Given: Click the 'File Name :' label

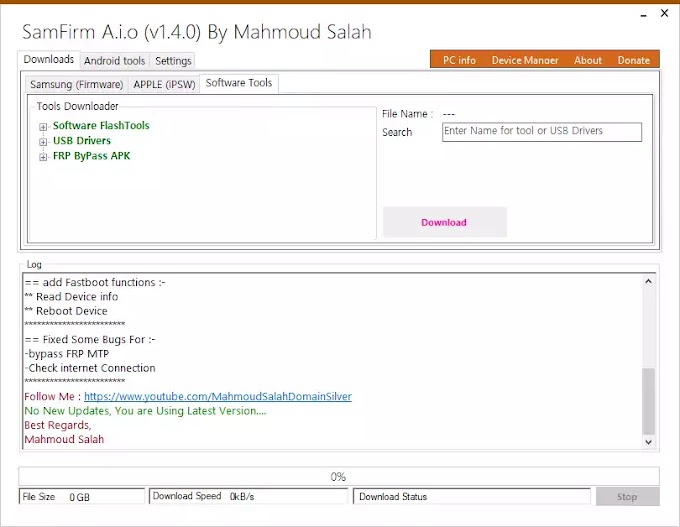Looking at the screenshot, I should [408, 114].
